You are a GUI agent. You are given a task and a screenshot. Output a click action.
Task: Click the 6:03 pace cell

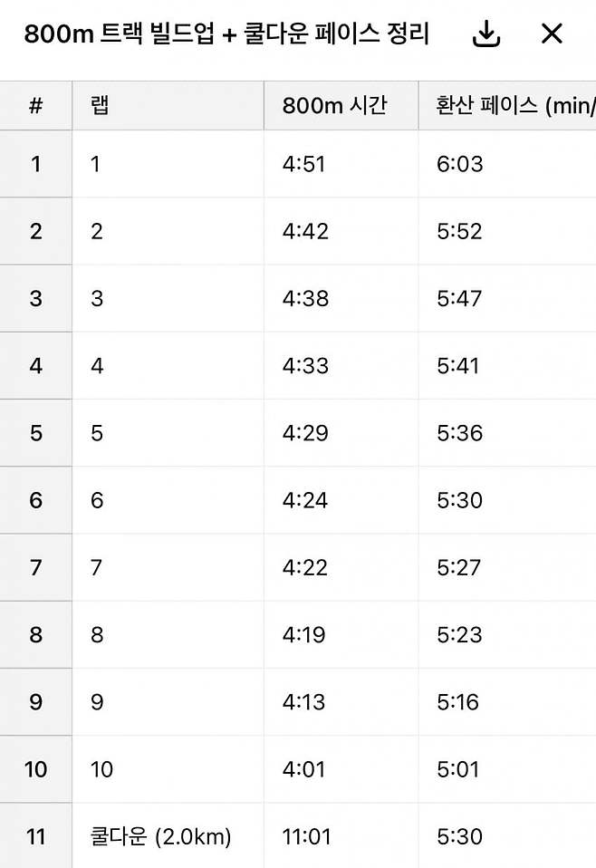coord(506,164)
